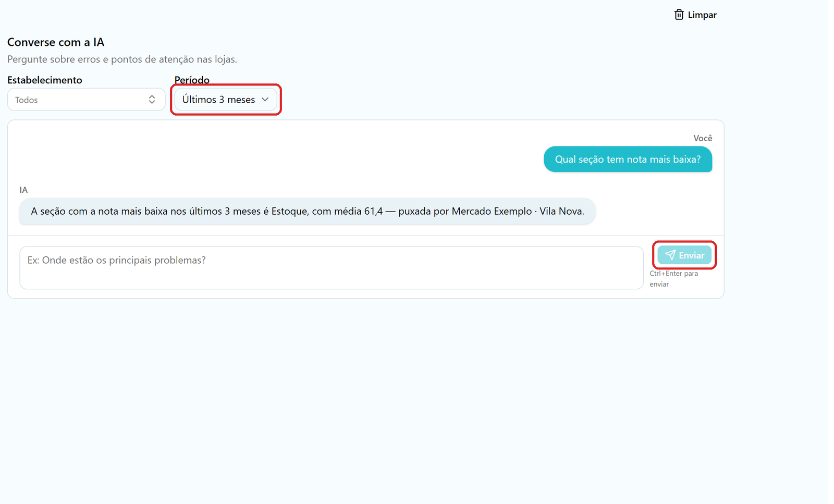Open the Período dropdown Últimos 3 meses
Viewport: 834px width, 504px height.
[226, 100]
